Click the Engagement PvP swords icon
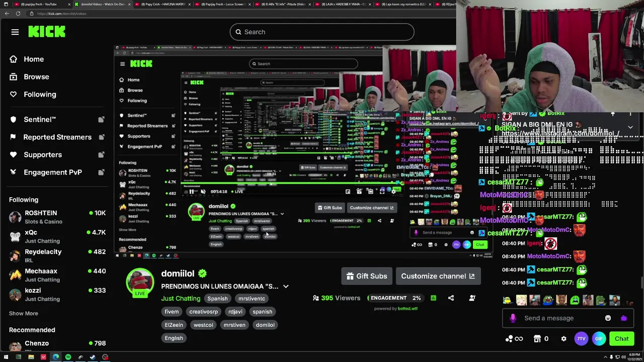644x362 pixels. [x=13, y=172]
